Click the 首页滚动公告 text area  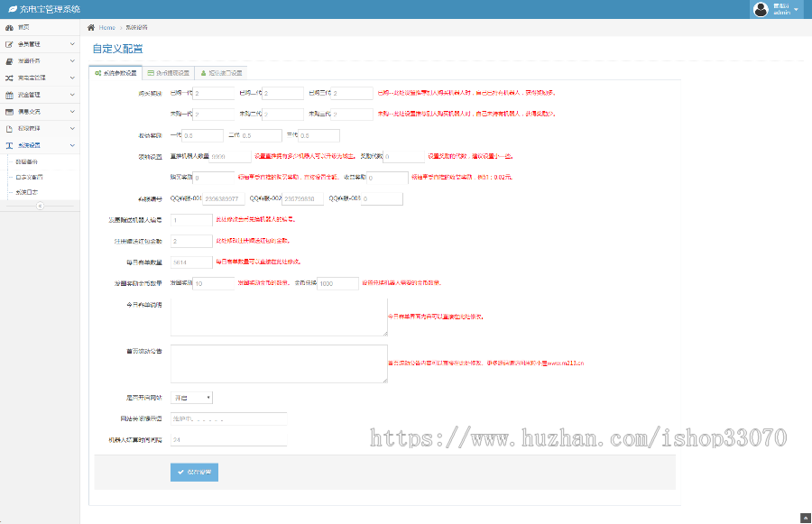279,364
